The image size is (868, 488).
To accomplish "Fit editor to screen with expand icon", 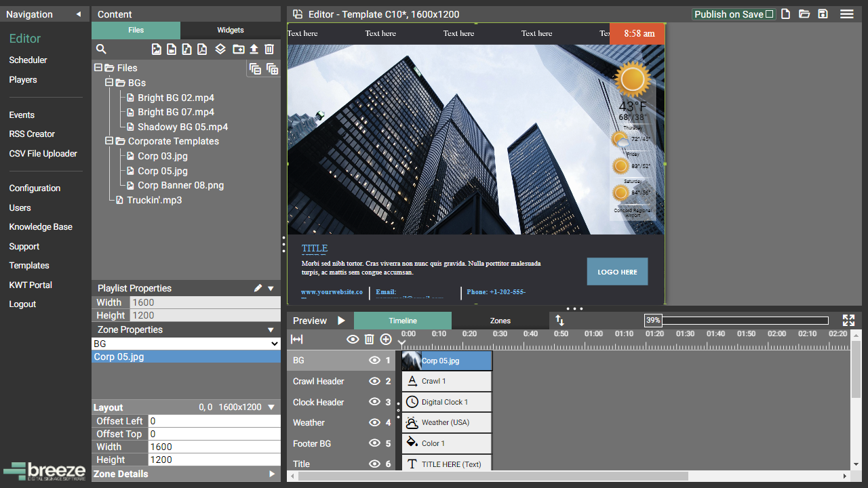I will (x=848, y=321).
